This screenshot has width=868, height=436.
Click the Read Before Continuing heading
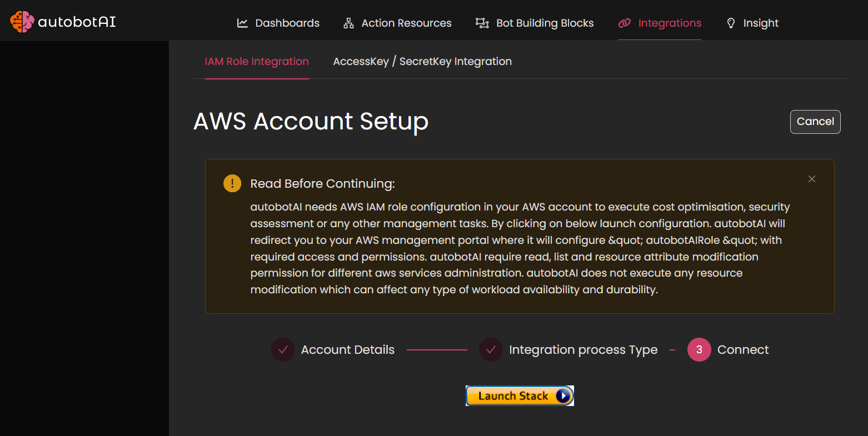click(x=322, y=183)
